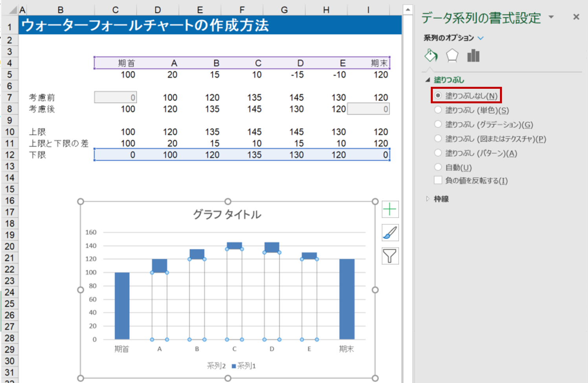This screenshot has height=383, width=588.
Task: Expand the 枠線 section
Action: [x=441, y=199]
